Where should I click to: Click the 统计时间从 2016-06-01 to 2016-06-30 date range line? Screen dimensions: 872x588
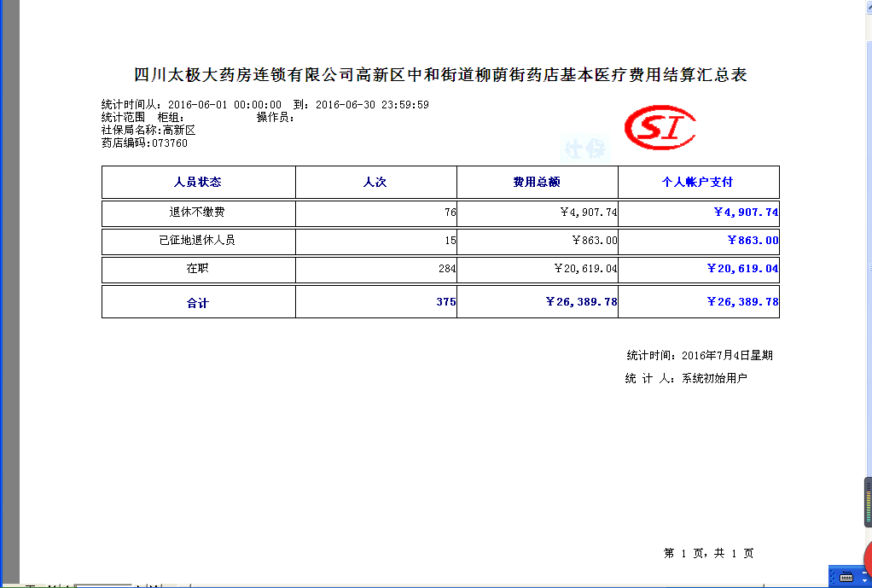(265, 105)
